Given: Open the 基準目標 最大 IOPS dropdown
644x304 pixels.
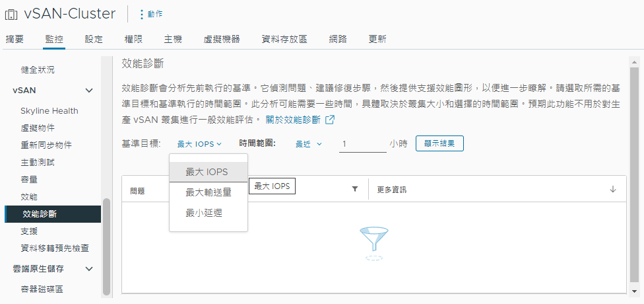Looking at the screenshot, I should (200, 144).
